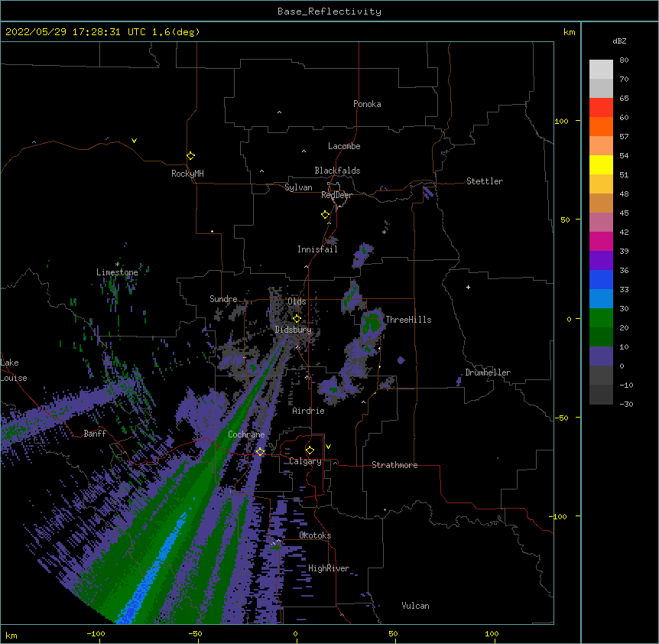The height and width of the screenshot is (644, 659).
Task: Click the Banff town label
Action: pyautogui.click(x=95, y=434)
